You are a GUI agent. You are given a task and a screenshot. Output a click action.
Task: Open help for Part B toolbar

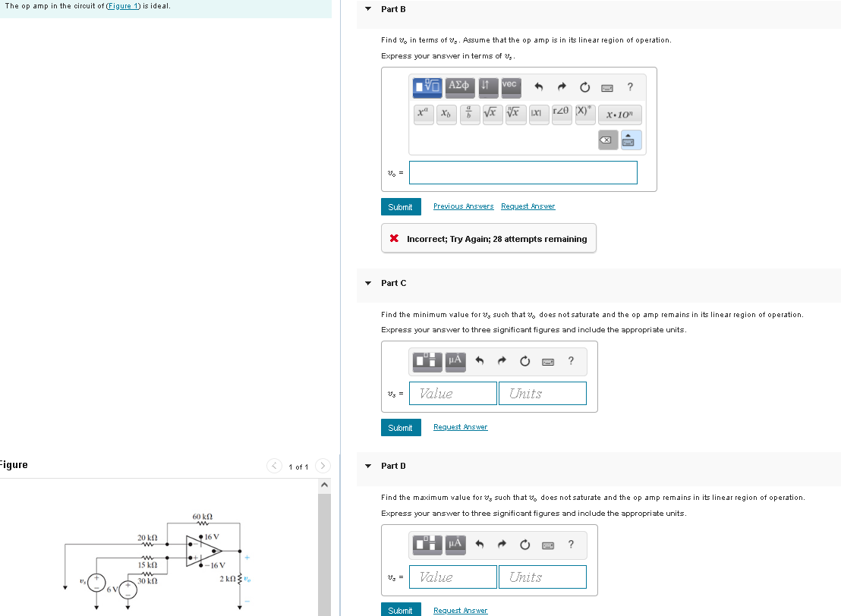(630, 86)
